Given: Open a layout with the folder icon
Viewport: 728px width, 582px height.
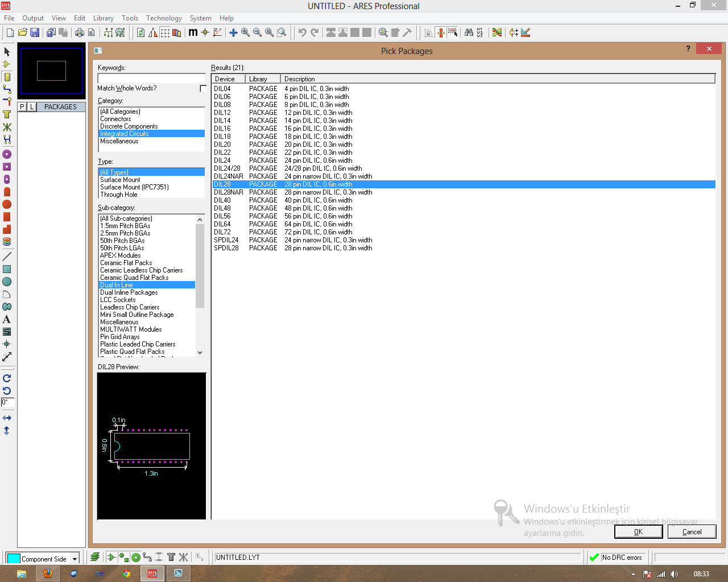Looking at the screenshot, I should pyautogui.click(x=23, y=32).
